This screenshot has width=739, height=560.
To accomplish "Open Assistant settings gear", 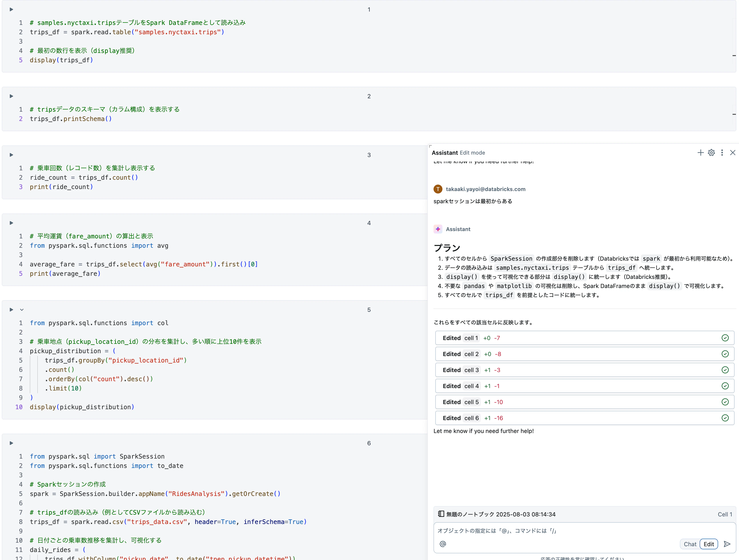I will pyautogui.click(x=711, y=153).
